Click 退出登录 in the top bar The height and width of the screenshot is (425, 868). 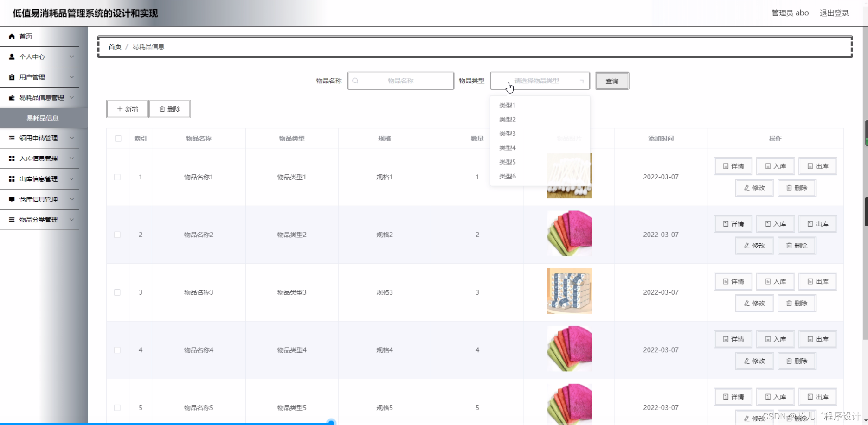(834, 13)
